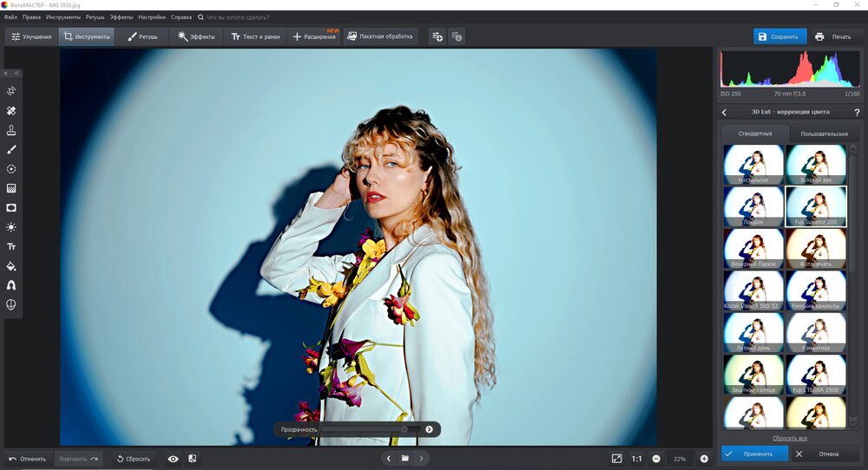Toggle original view with eye icon

pyautogui.click(x=173, y=458)
